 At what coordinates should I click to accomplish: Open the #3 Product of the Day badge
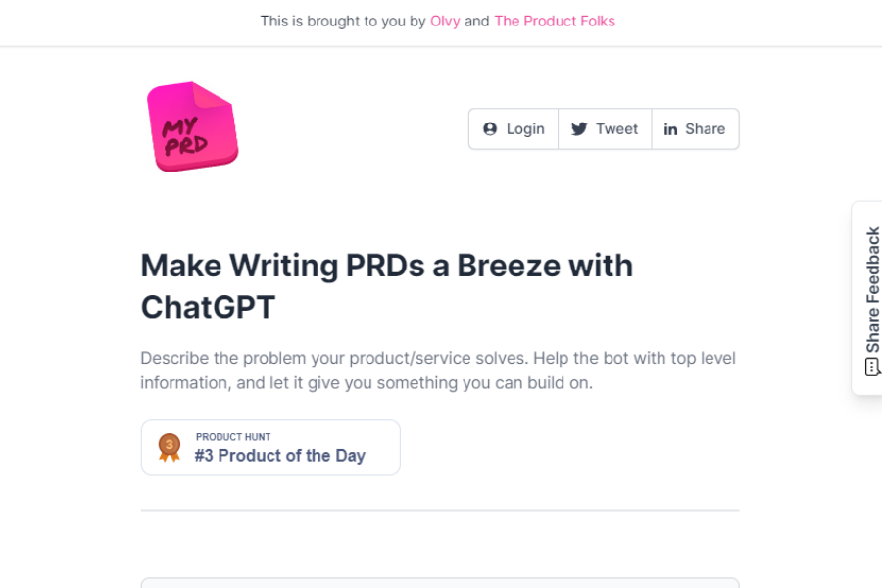pyautogui.click(x=270, y=447)
